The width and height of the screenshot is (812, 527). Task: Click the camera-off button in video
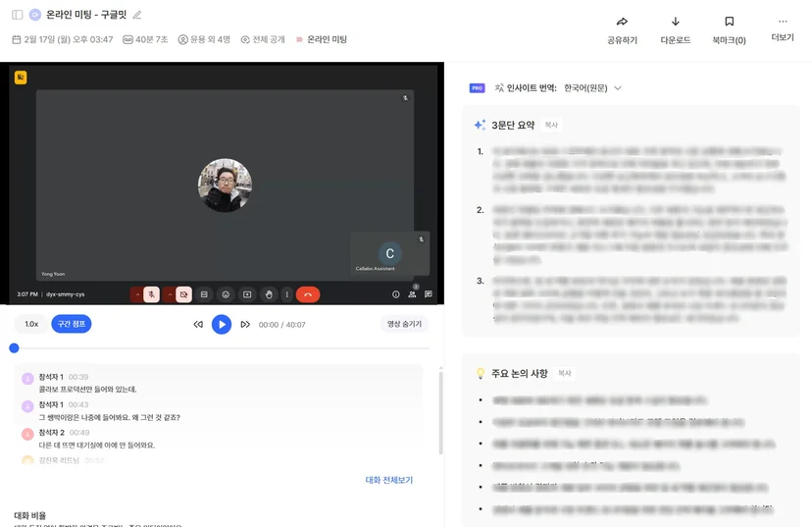click(x=183, y=294)
